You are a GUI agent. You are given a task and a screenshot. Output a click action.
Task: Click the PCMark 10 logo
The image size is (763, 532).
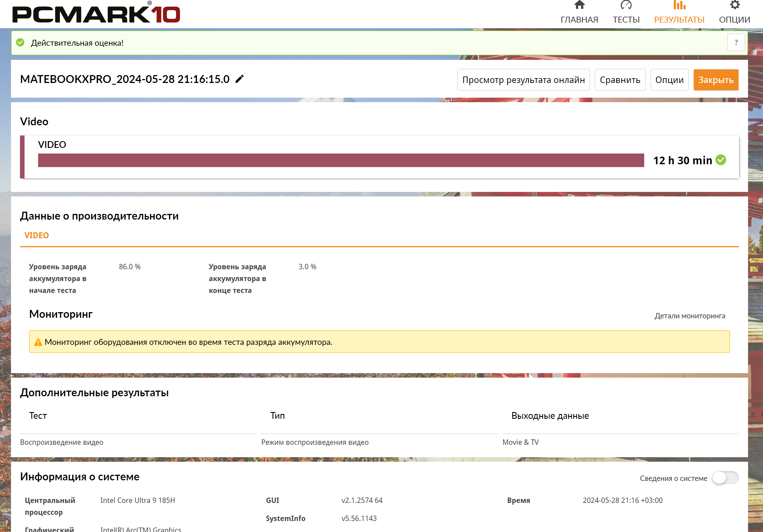96,13
